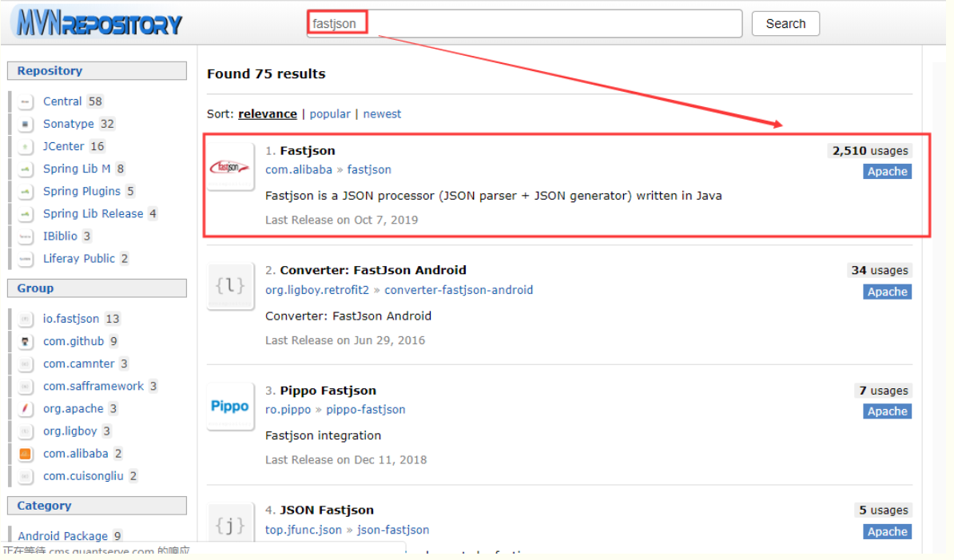The height and width of the screenshot is (560, 954).
Task: Open the pippo-fastjson artifact link
Action: click(366, 410)
